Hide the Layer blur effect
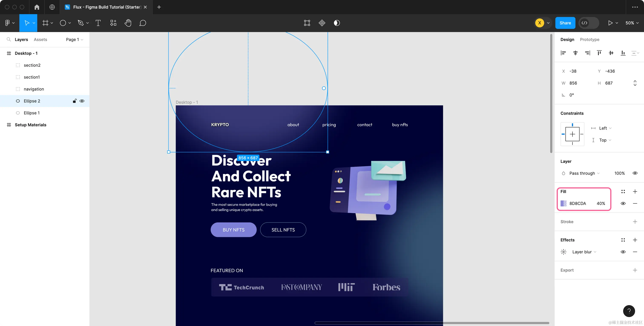644x326 pixels. click(623, 252)
